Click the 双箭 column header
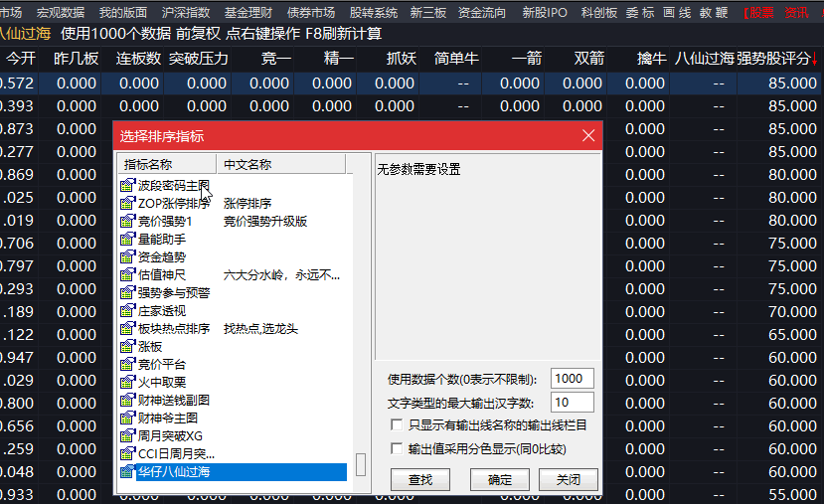 click(588, 58)
